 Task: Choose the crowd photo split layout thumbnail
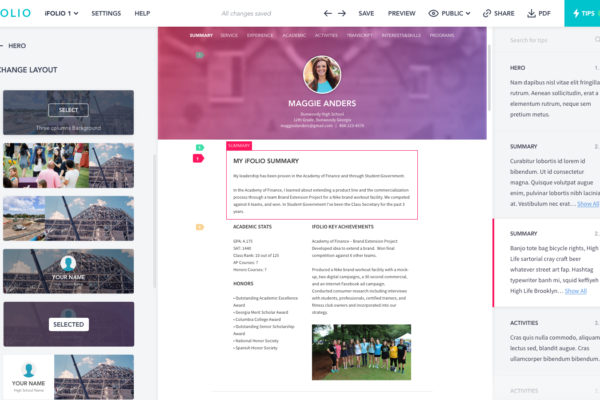(x=68, y=165)
